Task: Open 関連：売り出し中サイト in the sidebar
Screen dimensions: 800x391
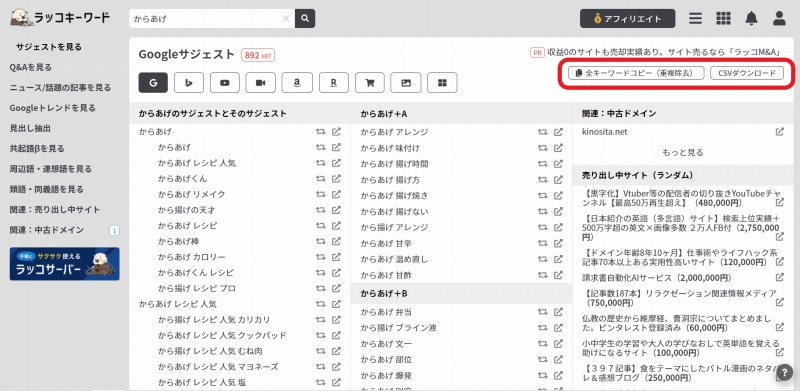Action: click(x=55, y=210)
